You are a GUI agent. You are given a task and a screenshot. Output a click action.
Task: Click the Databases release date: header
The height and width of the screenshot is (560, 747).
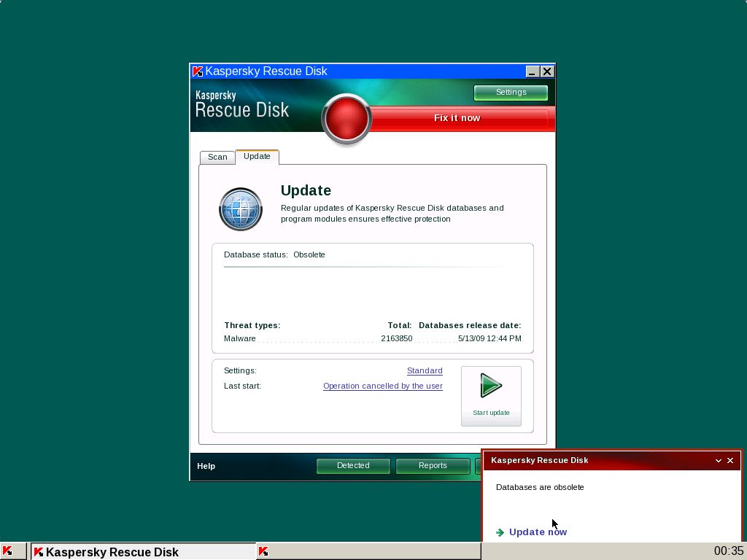(470, 326)
